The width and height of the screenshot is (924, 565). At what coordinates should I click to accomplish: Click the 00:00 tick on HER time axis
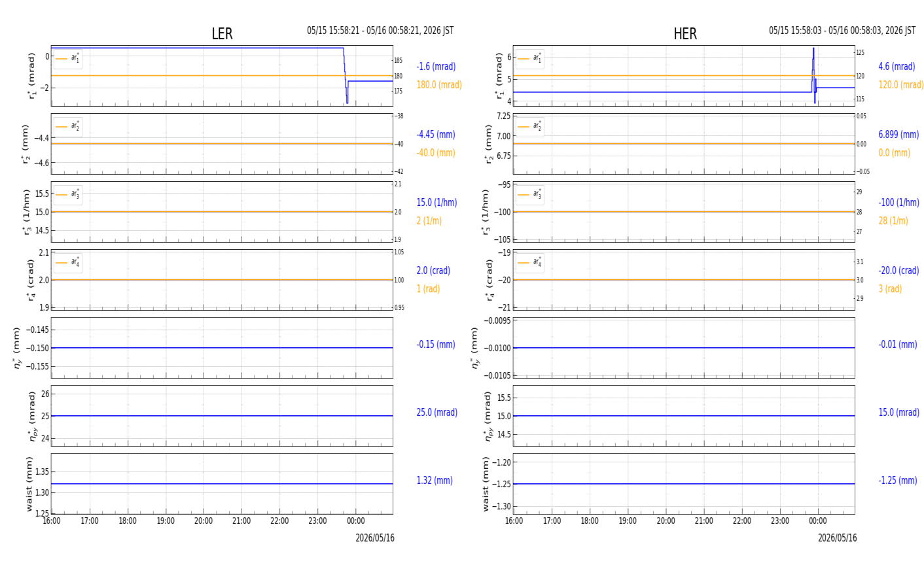(818, 521)
